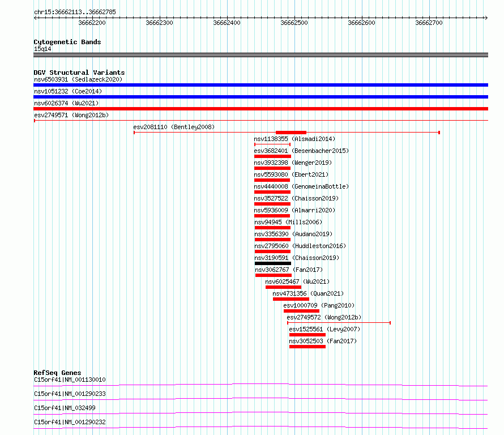Click the gray 15q14 cytogenetic band bar

[260, 55]
